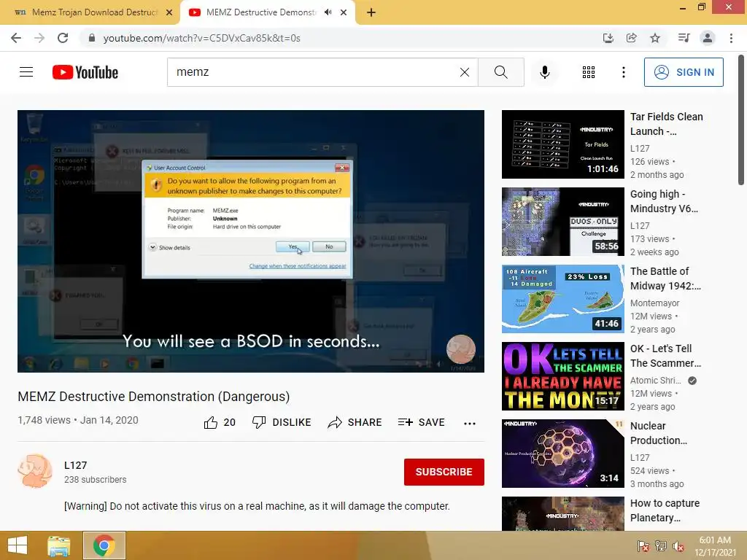The height and width of the screenshot is (560, 747).
Task: Open The Battle of Midway 1942 thumbnail
Action: (562, 298)
